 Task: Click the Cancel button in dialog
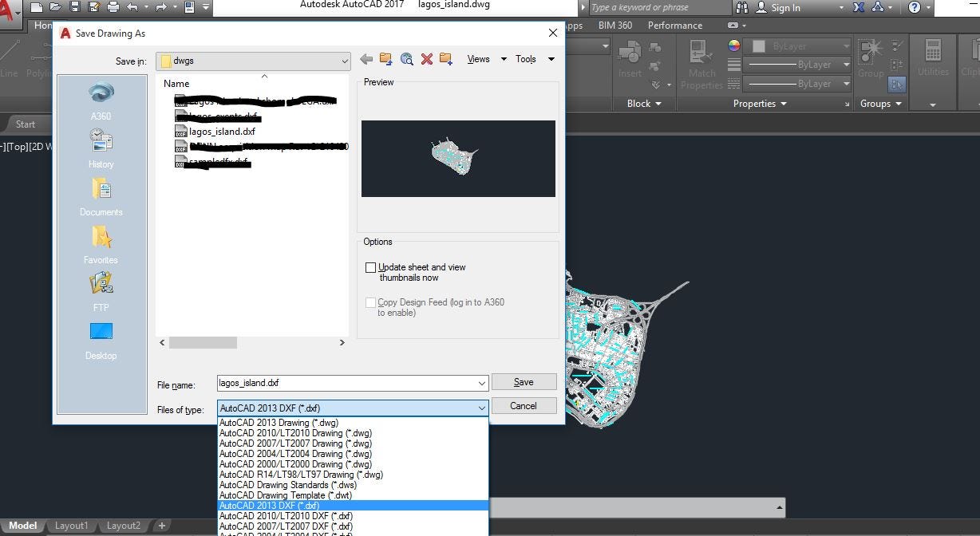pyautogui.click(x=524, y=406)
